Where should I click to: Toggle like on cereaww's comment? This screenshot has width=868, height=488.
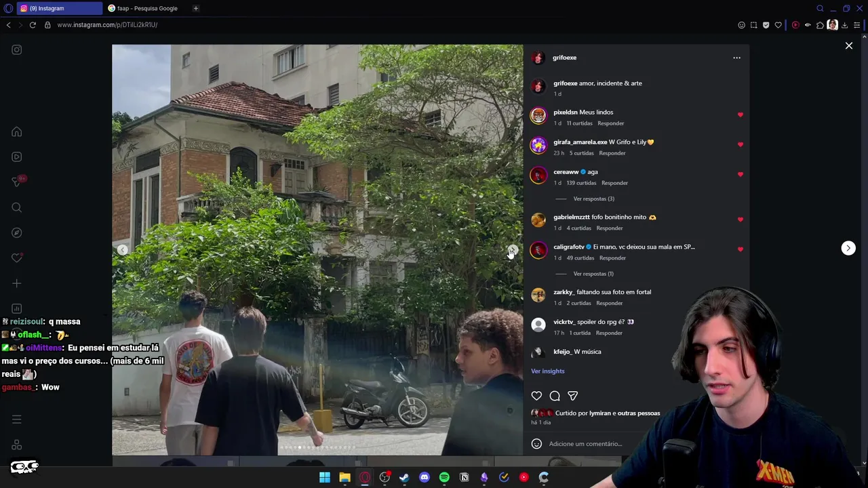pyautogui.click(x=741, y=175)
